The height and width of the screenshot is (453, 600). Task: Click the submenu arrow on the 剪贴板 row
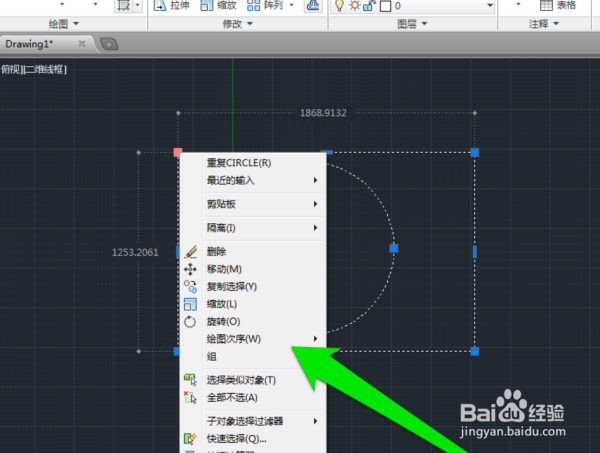(315, 204)
